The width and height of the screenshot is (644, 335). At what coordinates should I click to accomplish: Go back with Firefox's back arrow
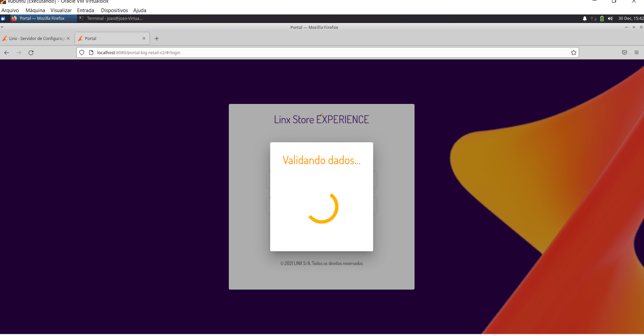point(7,52)
